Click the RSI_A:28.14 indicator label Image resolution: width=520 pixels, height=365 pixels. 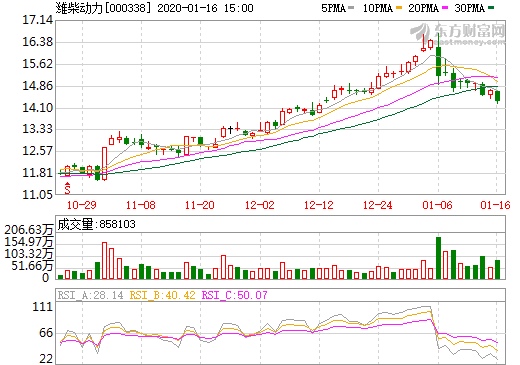tap(90, 295)
